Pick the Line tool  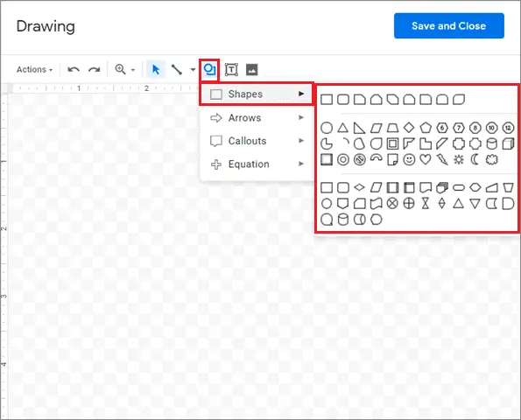(x=176, y=69)
